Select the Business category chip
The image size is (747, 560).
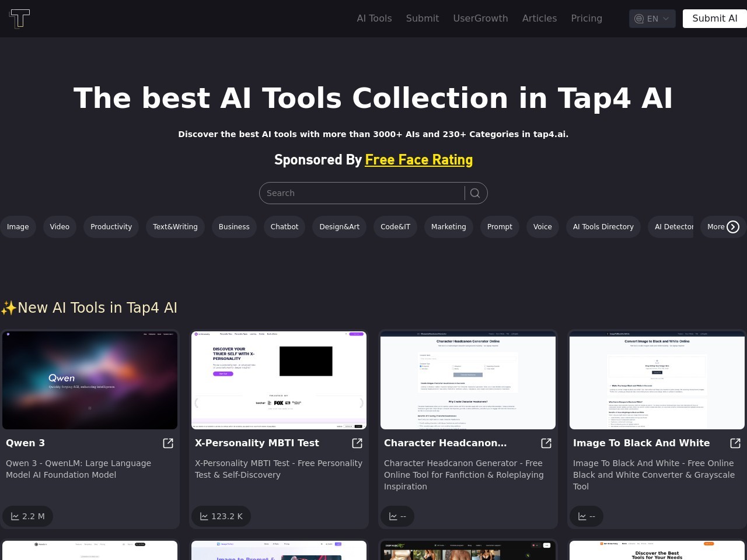pos(234,227)
